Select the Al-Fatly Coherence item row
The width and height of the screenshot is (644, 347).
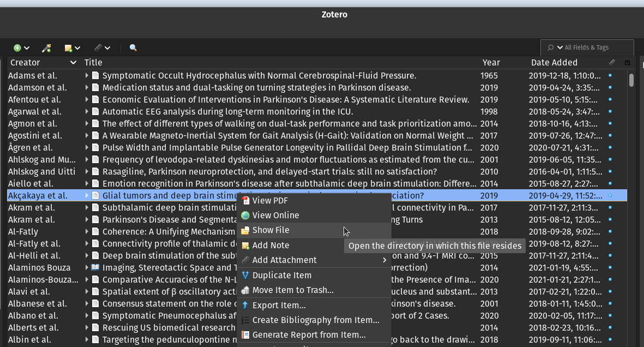coord(317,232)
